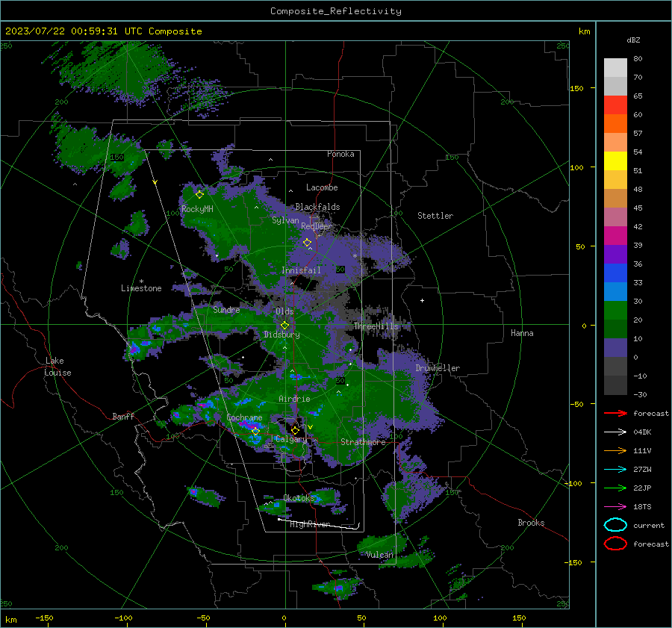The height and width of the screenshot is (628, 672).
Task: Click the dBZ legend heading
Action: 633,40
